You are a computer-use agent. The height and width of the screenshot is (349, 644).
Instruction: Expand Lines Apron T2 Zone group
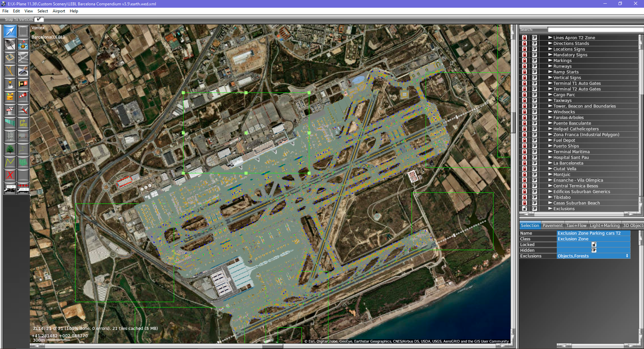[550, 38]
